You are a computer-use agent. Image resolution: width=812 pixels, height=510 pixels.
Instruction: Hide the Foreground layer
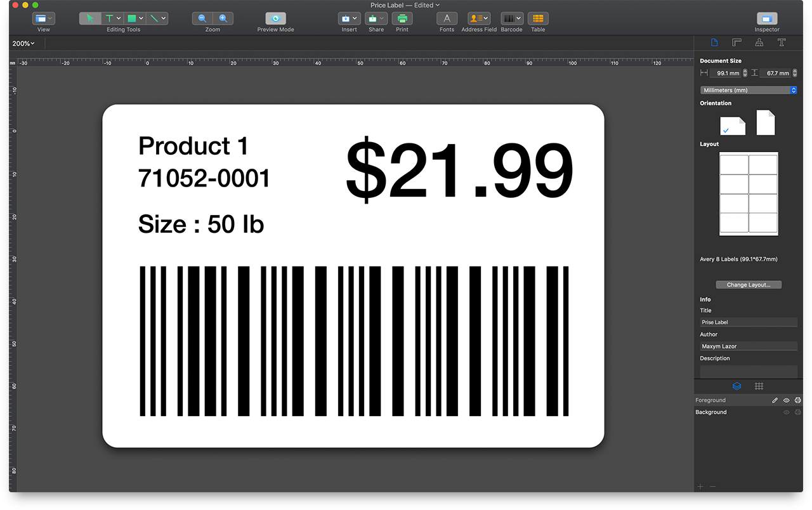tap(786, 400)
